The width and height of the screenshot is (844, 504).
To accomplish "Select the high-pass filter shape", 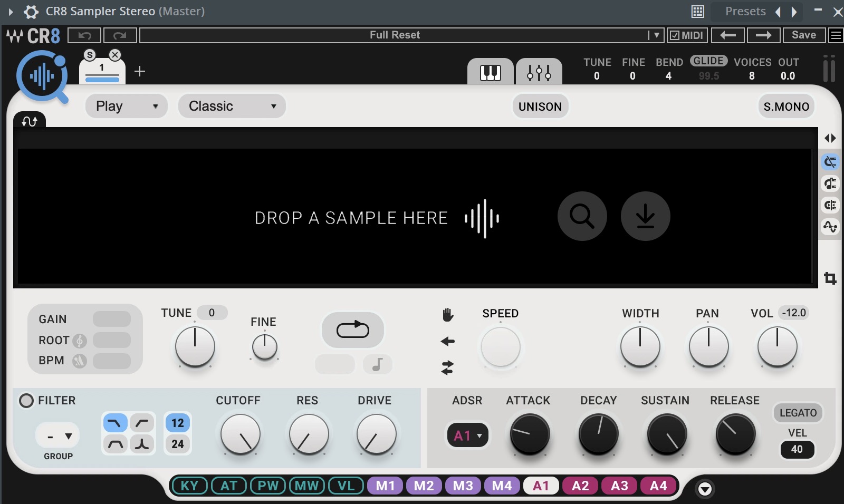I will [x=141, y=423].
